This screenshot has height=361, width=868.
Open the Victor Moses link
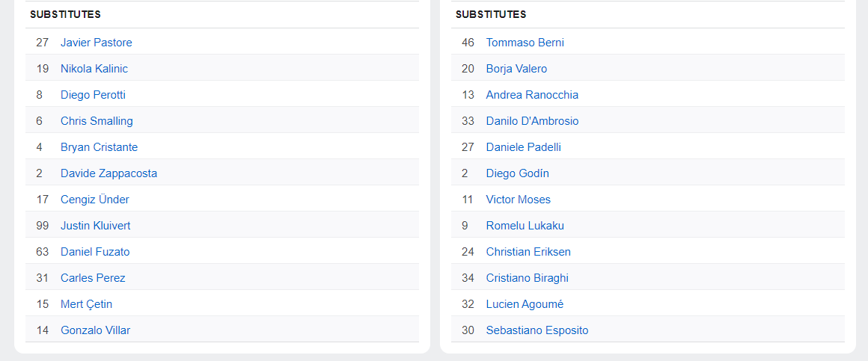518,200
